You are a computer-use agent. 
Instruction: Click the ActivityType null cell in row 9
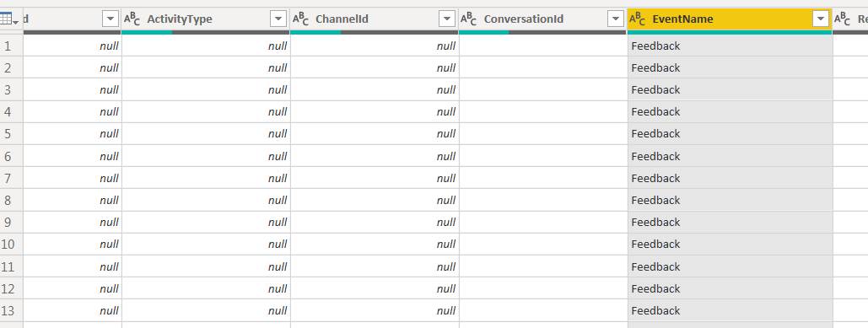coord(205,223)
